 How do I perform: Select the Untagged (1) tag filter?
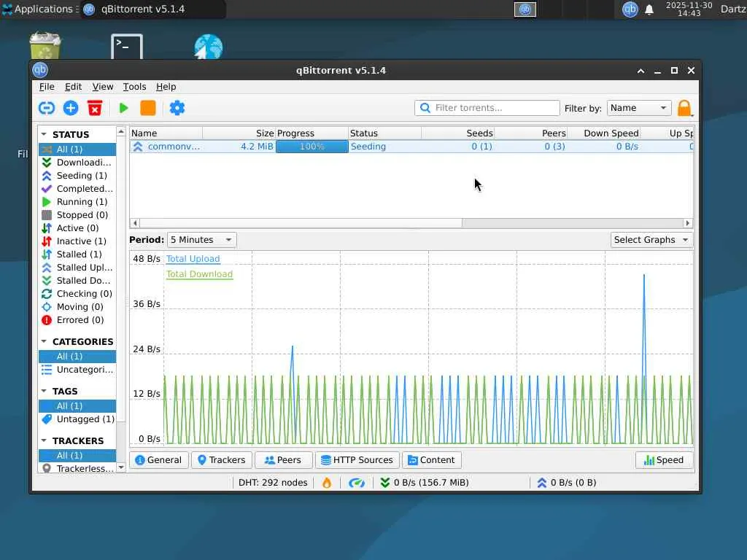(77, 419)
